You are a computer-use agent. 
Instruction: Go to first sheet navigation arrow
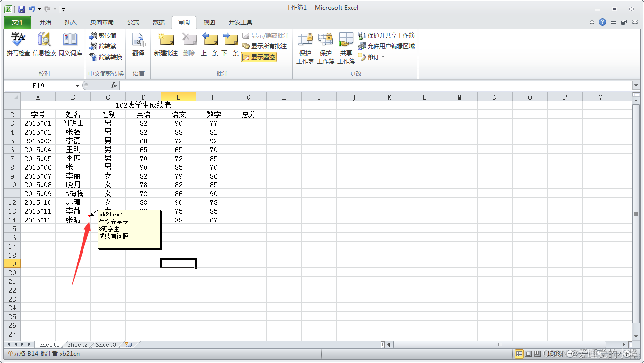tap(8, 344)
